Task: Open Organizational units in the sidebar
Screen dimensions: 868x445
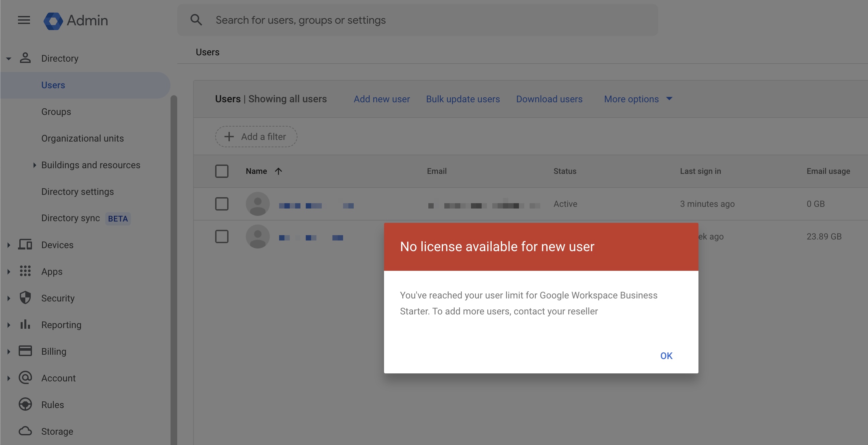Action: [83, 138]
